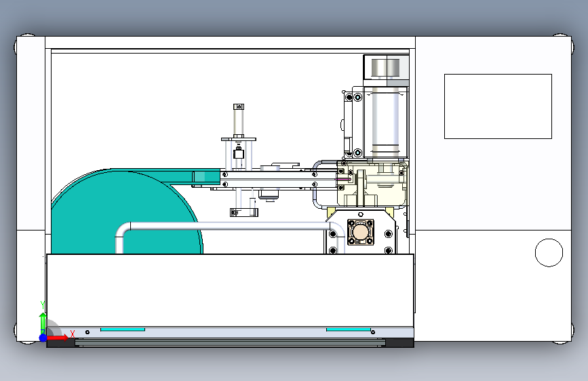Screen dimensions: 588x381
Task: Select the left screw hole on bottom rail
Action: pos(87,332)
